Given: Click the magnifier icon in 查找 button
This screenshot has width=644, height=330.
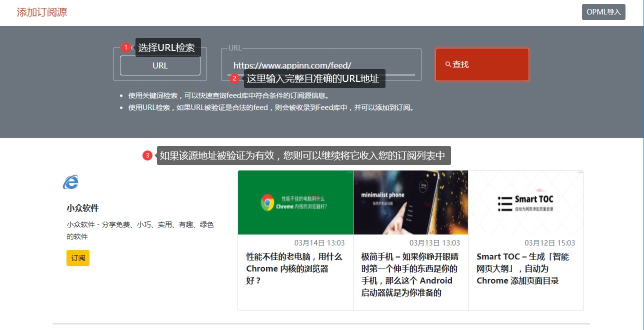Looking at the screenshot, I should tap(448, 64).
